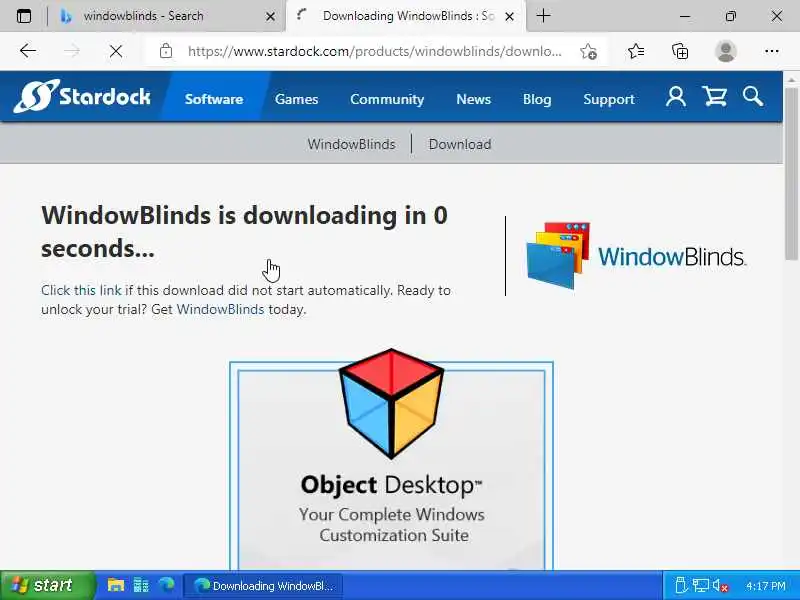
Task: Click the muted volume tray icon
Action: pyautogui.click(x=720, y=586)
